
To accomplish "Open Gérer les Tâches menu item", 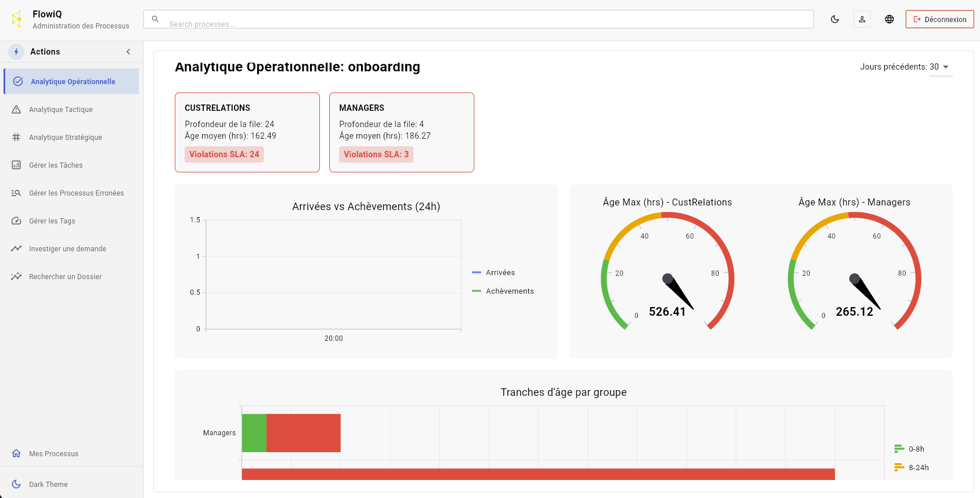I will click(x=71, y=165).
